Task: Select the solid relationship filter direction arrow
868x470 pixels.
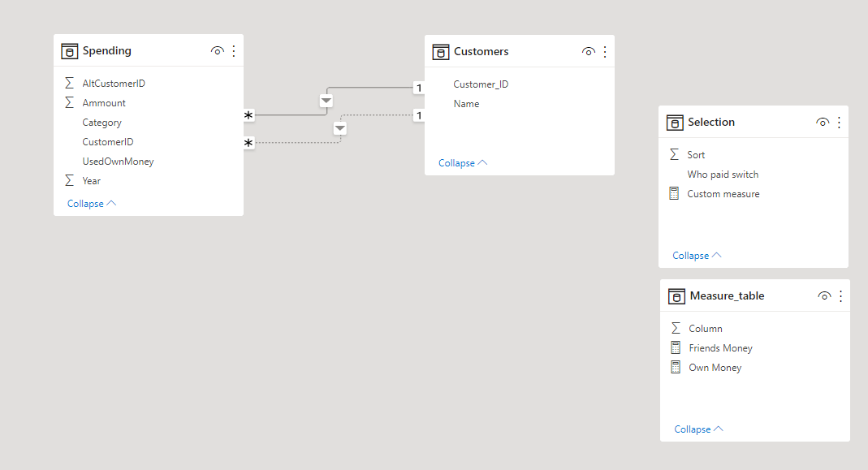Action: [326, 101]
